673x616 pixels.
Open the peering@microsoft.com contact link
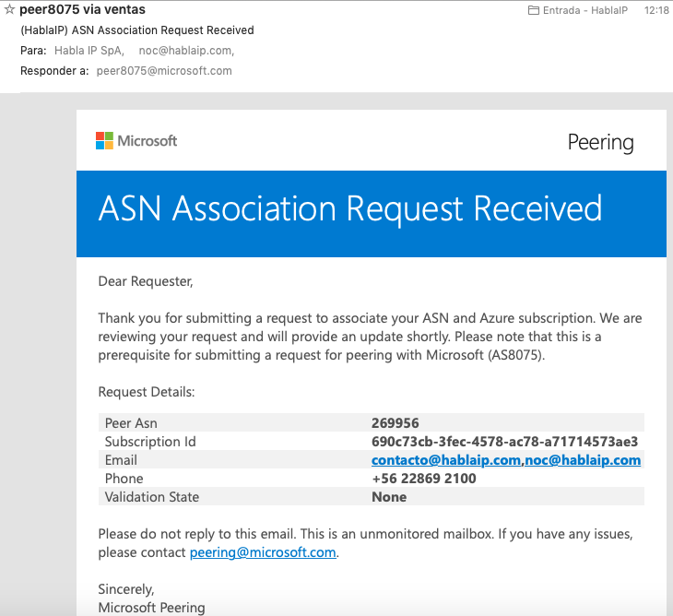click(263, 552)
